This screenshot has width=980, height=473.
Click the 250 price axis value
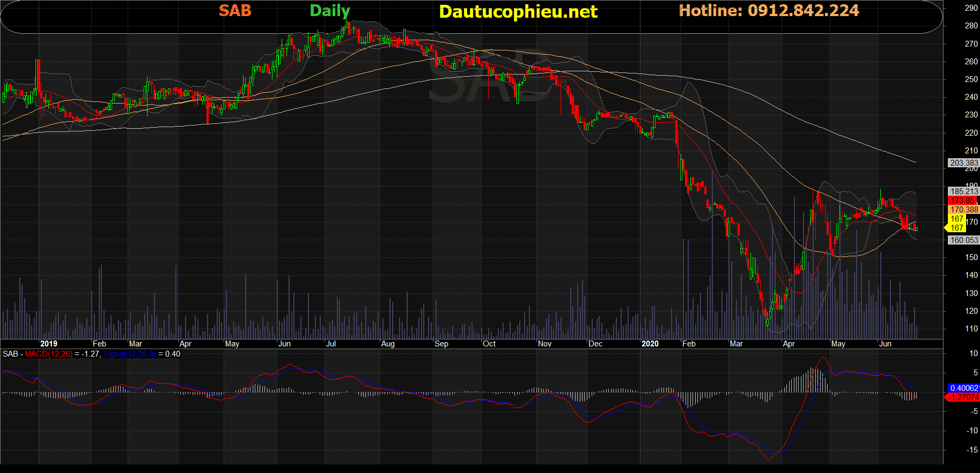971,79
